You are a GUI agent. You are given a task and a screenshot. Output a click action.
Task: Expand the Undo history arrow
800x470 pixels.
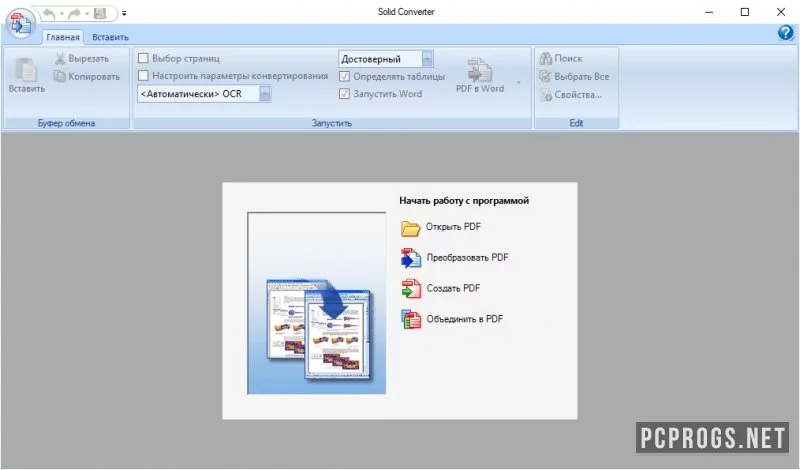pos(61,13)
